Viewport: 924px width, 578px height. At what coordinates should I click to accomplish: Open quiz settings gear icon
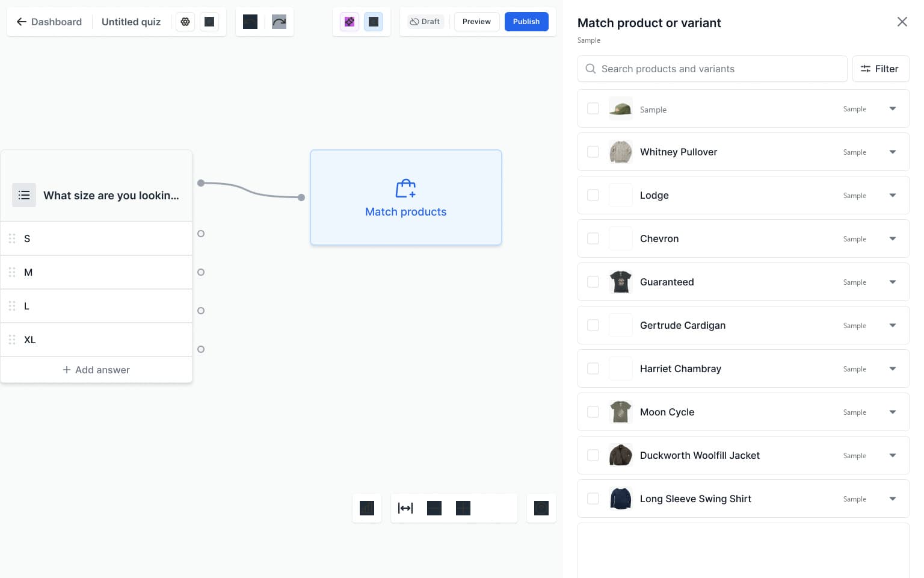(185, 22)
